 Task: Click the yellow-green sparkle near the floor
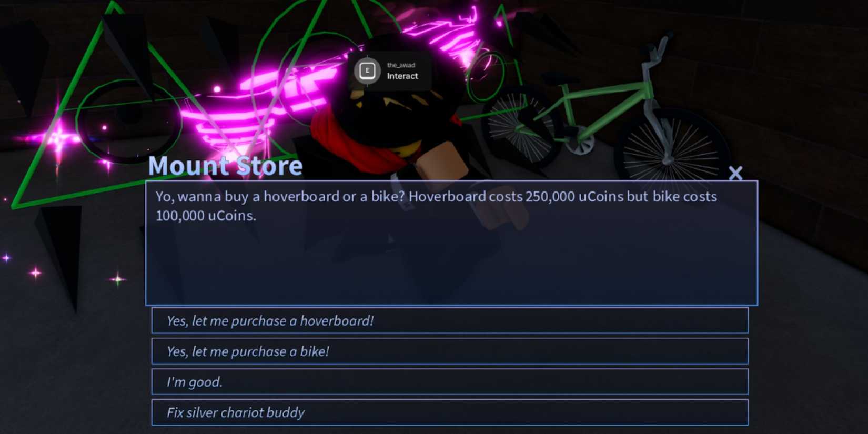[118, 279]
